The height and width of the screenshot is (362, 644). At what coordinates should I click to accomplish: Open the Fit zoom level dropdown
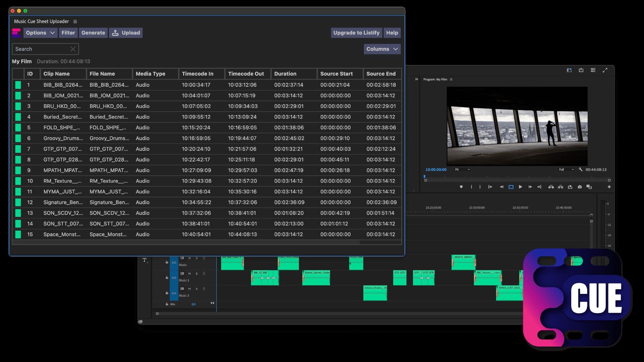463,170
